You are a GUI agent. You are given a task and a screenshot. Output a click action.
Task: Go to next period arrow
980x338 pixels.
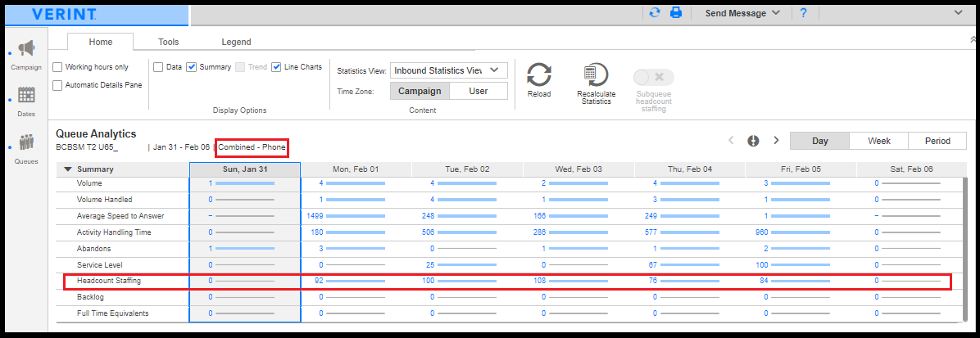click(776, 141)
